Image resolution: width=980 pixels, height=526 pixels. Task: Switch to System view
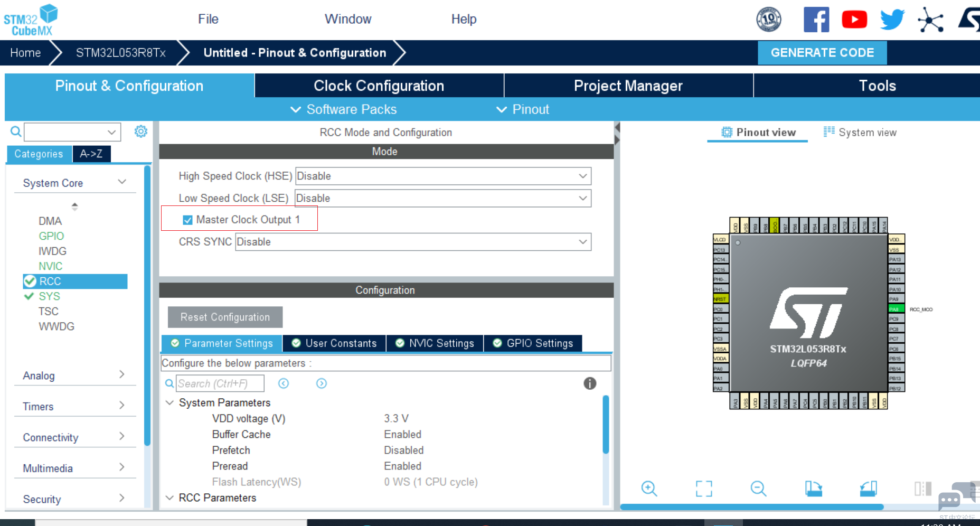click(x=860, y=132)
